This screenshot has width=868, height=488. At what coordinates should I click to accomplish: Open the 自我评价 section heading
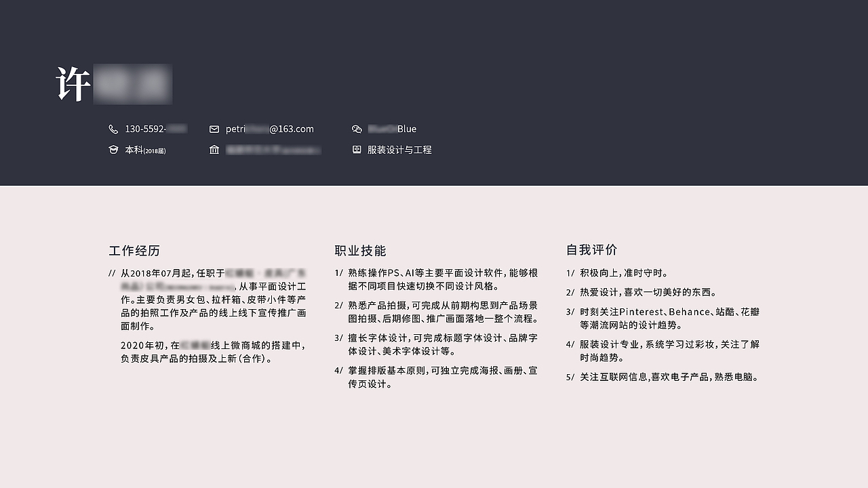[x=592, y=250]
